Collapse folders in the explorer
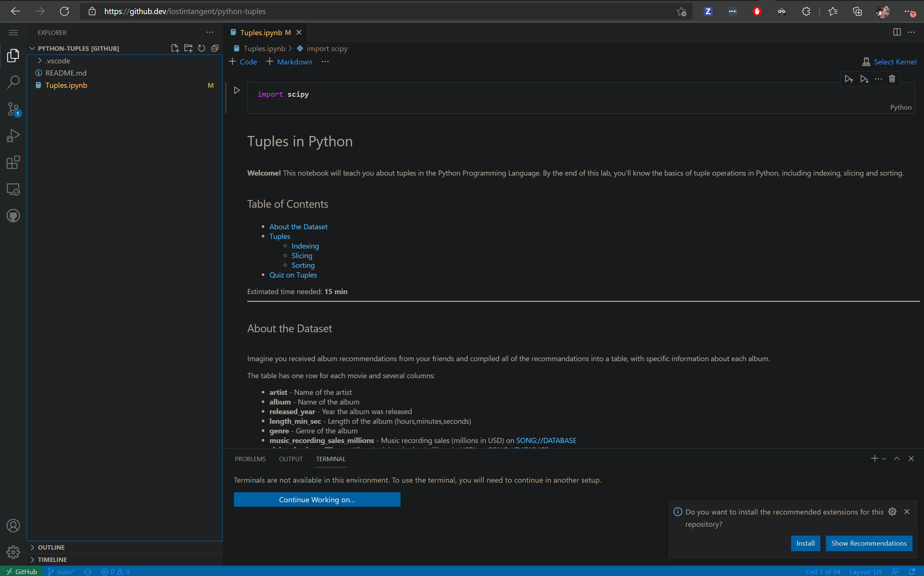Screen dimensions: 924x576 215,48
